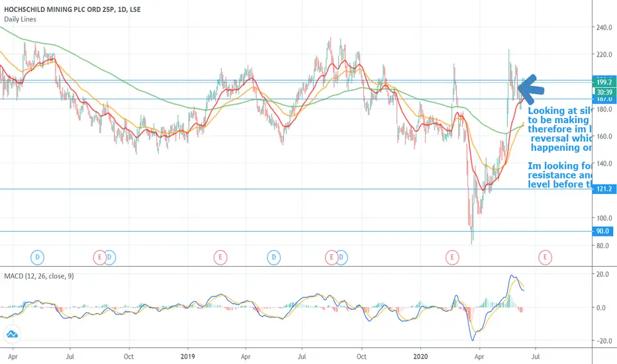This screenshot has width=617, height=364.
Task: Click the 80.0 price axis label
Action: point(602,246)
